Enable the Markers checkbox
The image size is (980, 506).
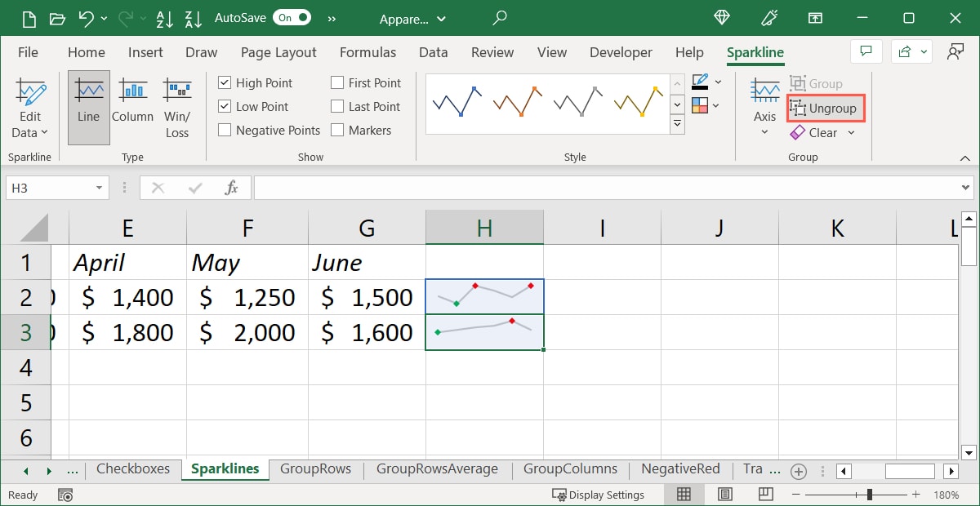336,130
